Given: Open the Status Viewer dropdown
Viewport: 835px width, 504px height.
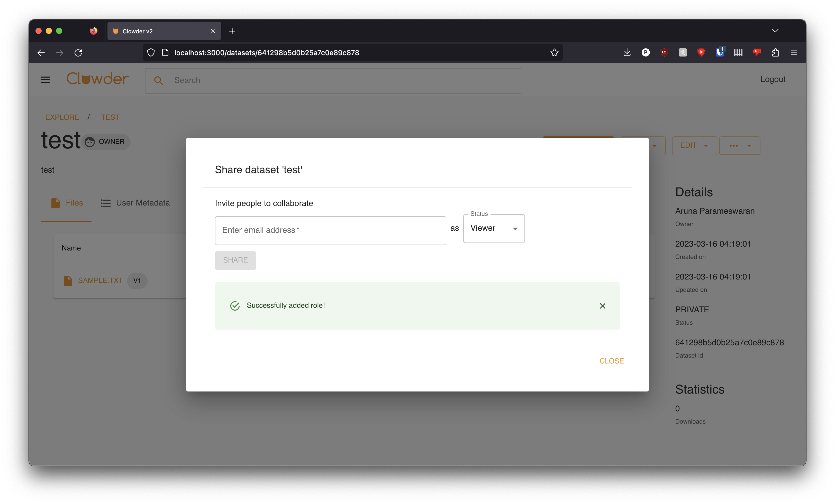Looking at the screenshot, I should [494, 228].
